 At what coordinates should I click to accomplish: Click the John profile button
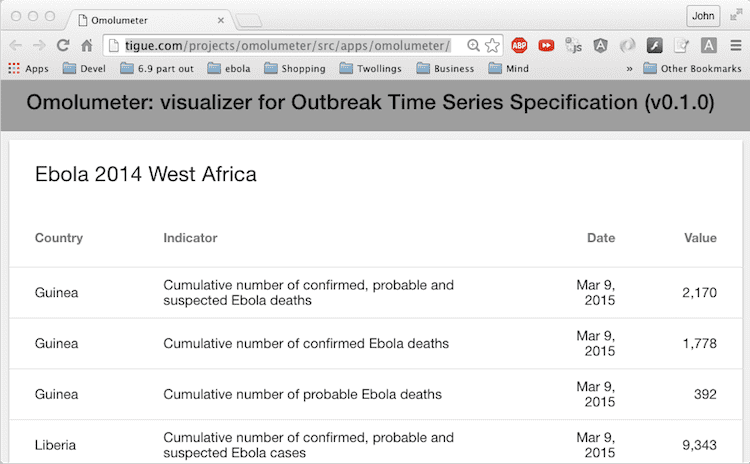(x=703, y=16)
